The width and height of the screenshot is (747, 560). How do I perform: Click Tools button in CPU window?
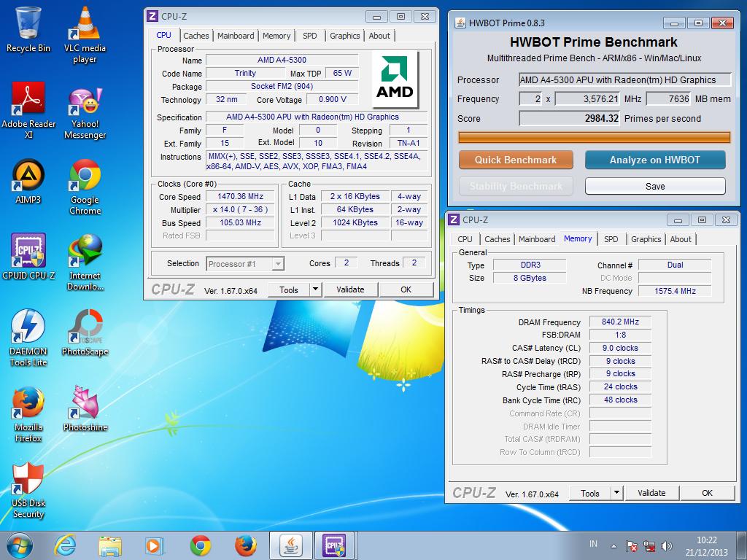[289, 289]
